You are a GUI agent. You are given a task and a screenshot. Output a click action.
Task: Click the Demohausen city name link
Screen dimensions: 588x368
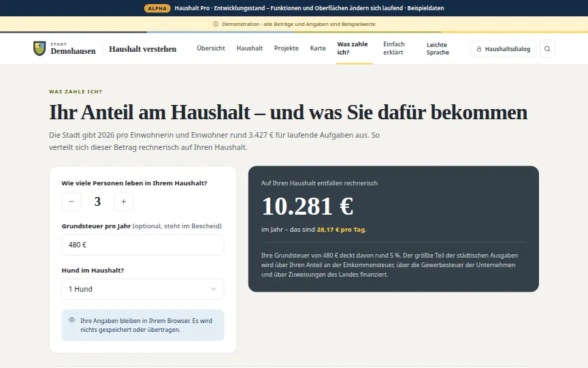click(73, 50)
